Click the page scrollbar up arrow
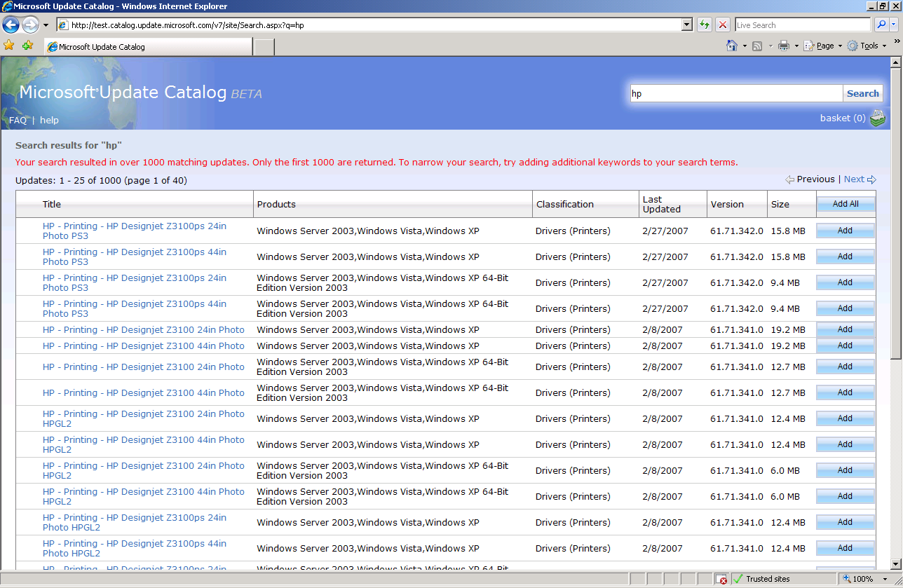 click(x=895, y=62)
